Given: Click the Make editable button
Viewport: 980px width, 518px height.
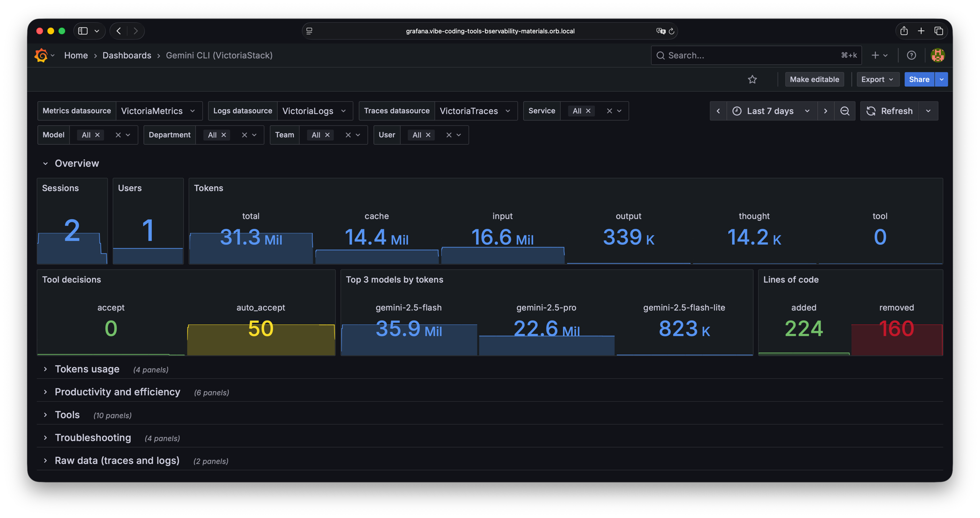Looking at the screenshot, I should pyautogui.click(x=814, y=80).
